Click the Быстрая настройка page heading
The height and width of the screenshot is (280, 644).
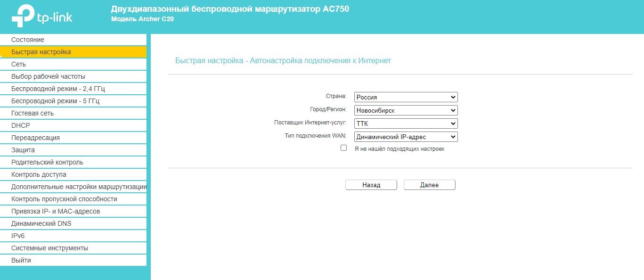click(x=283, y=61)
